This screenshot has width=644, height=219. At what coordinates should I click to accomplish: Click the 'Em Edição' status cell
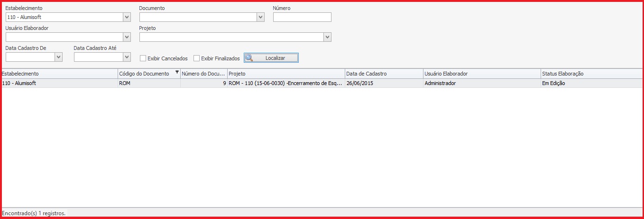tap(592, 83)
